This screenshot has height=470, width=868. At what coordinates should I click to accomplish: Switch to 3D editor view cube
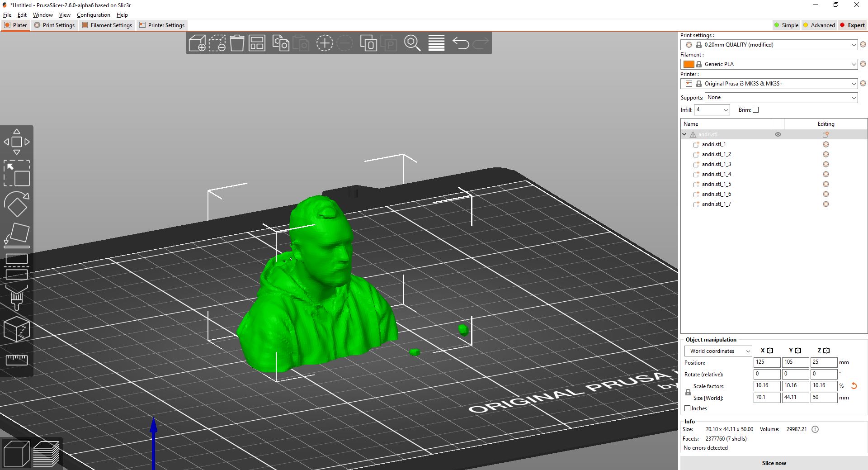(16, 453)
